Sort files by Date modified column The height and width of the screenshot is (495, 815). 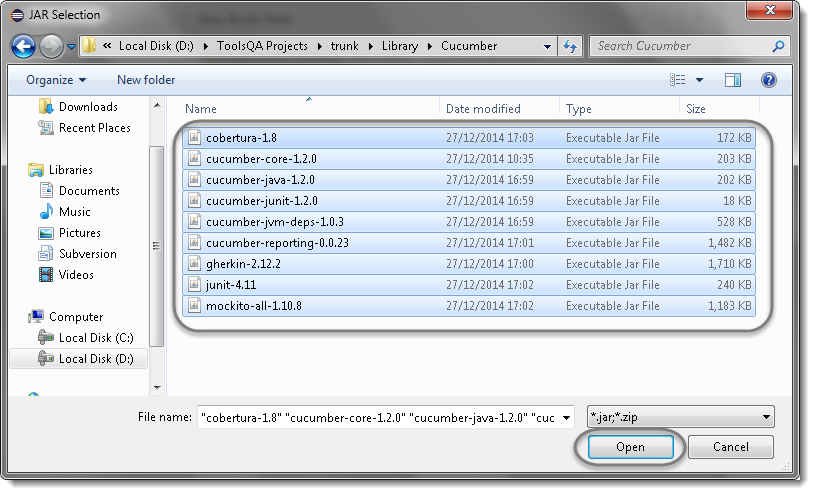[x=482, y=109]
